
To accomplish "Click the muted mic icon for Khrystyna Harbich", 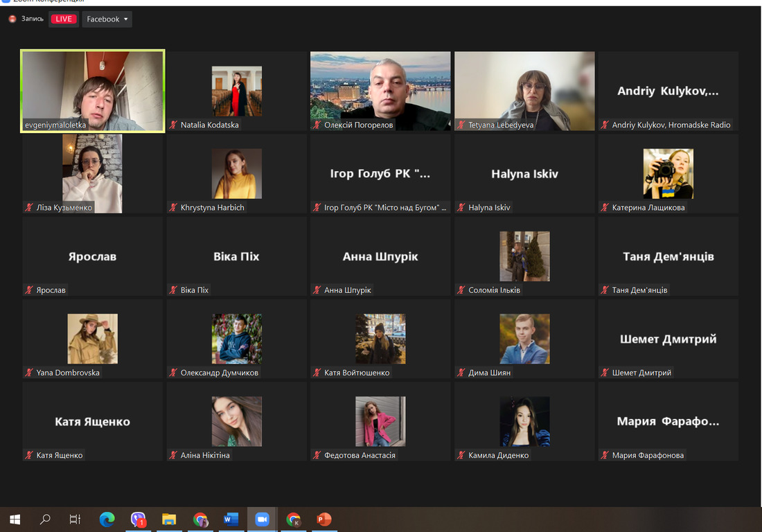I will pyautogui.click(x=173, y=207).
